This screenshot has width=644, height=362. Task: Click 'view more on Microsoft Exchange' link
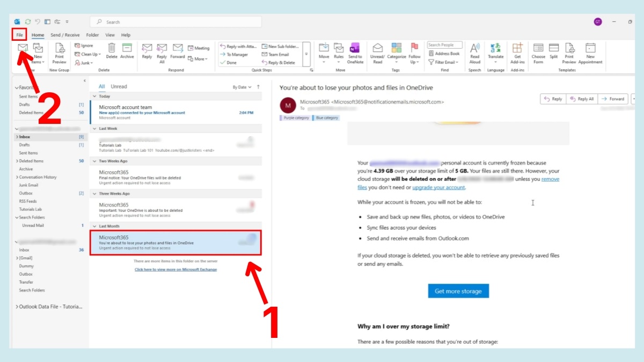coord(175,269)
